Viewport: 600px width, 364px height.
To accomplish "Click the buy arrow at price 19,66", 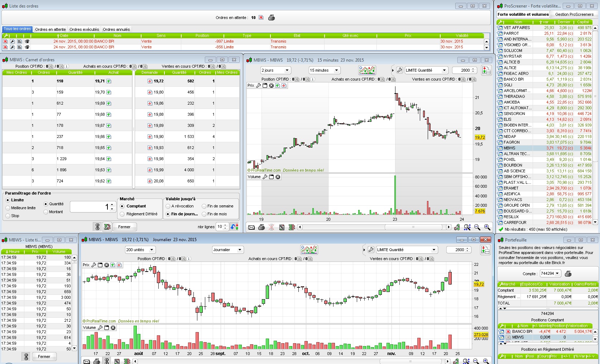I will pos(109,137).
